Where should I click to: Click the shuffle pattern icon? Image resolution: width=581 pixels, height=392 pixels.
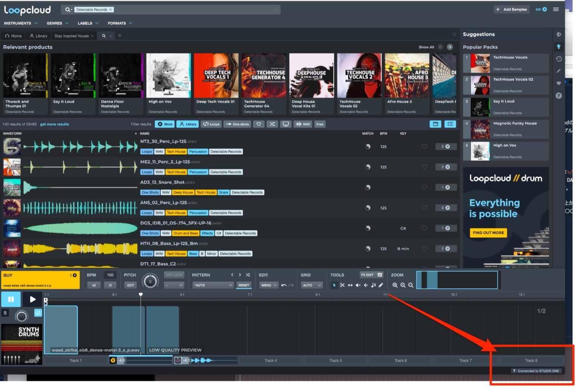(x=248, y=275)
